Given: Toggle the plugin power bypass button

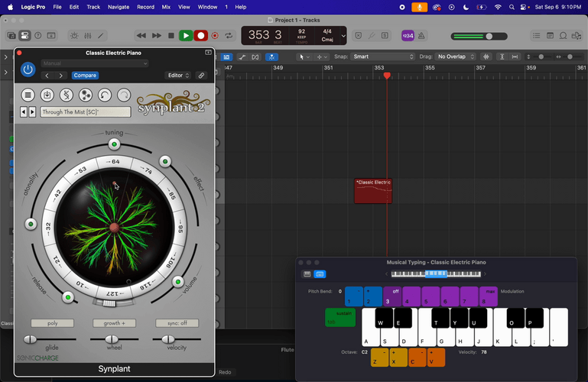Looking at the screenshot, I should click(x=28, y=69).
